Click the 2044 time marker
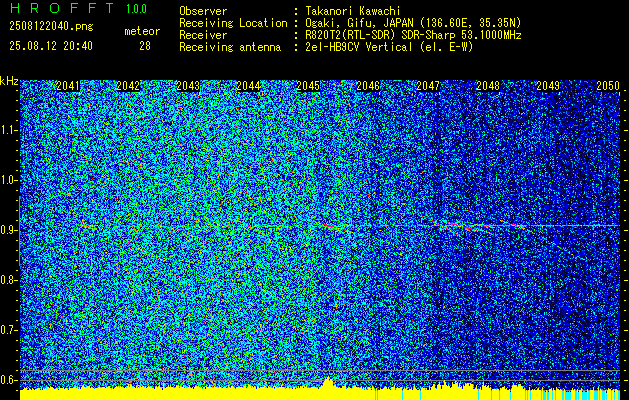 tap(248, 86)
